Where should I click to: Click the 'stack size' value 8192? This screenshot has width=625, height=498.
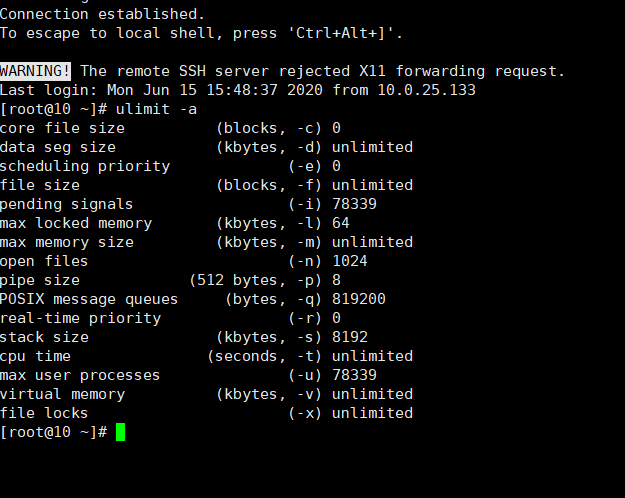pyautogui.click(x=350, y=337)
